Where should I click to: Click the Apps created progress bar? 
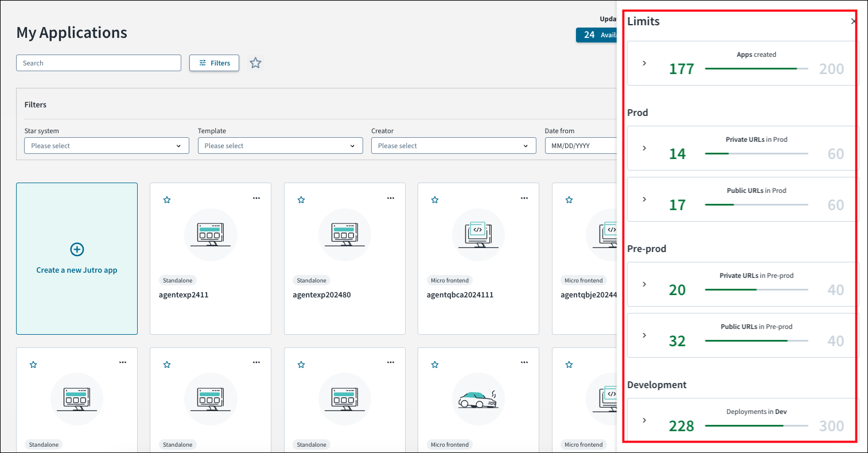pos(757,69)
